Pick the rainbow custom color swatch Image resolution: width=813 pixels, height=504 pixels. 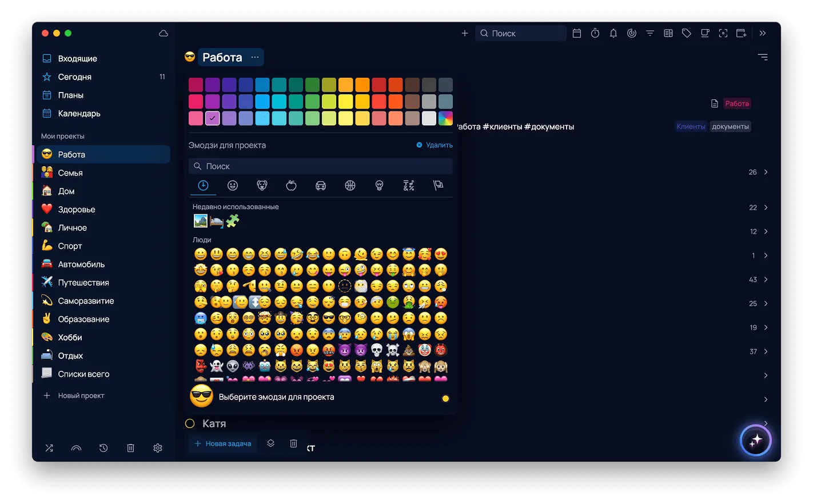(x=445, y=118)
